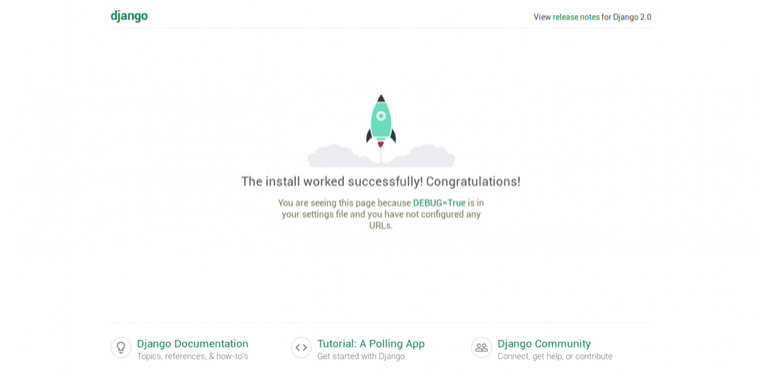Click 'Connect, get help, or contribute' text

pyautogui.click(x=555, y=356)
